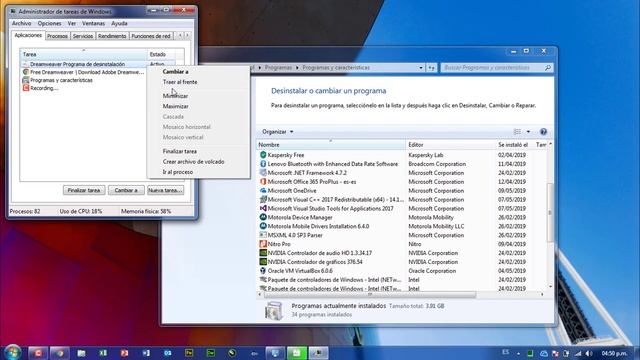
Task: Select Programas y características task row
Action: point(84,80)
